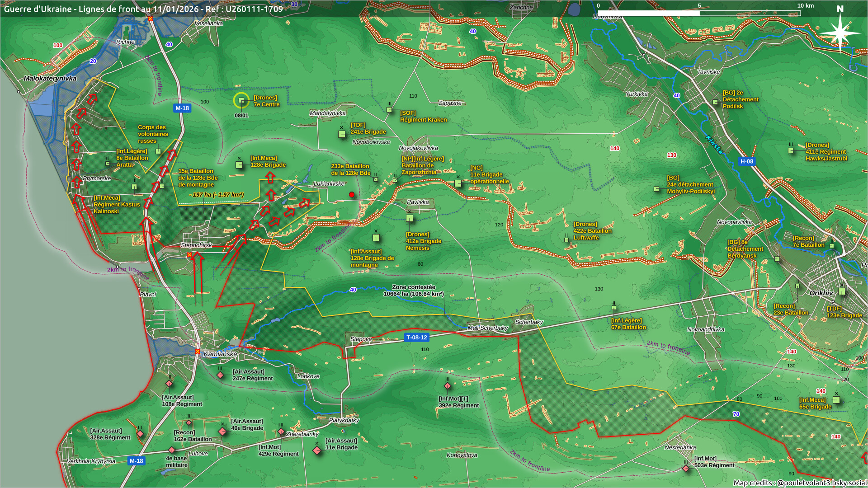Click the 7e Centre drones unit marker

(241, 101)
